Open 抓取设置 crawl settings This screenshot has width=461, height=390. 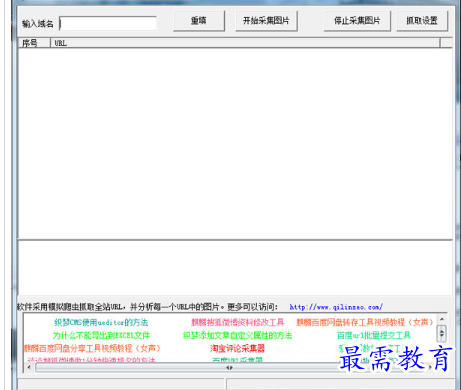(422, 21)
